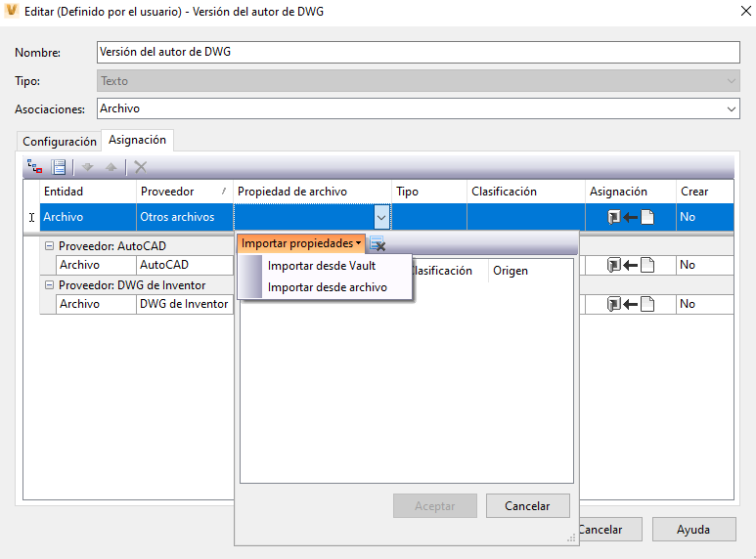Open the Importar propiedades dropdown button

tap(301, 244)
